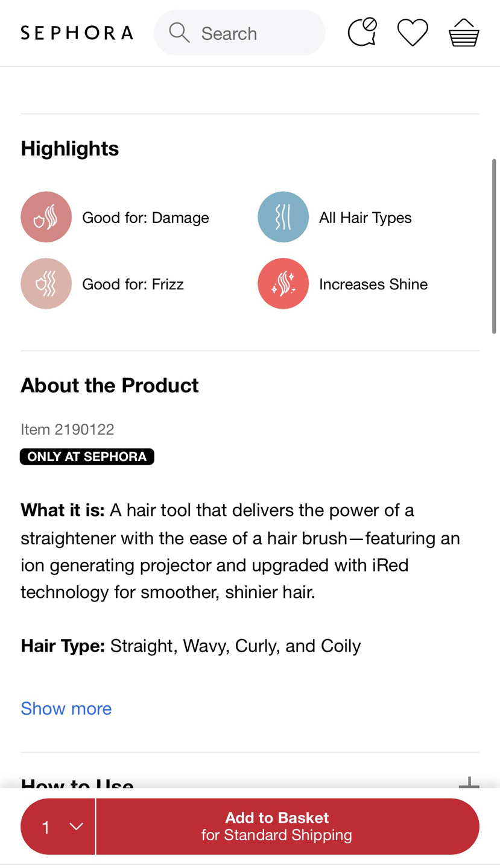Click item number 2190122 text
Screen dimensions: 500x868
pos(67,429)
